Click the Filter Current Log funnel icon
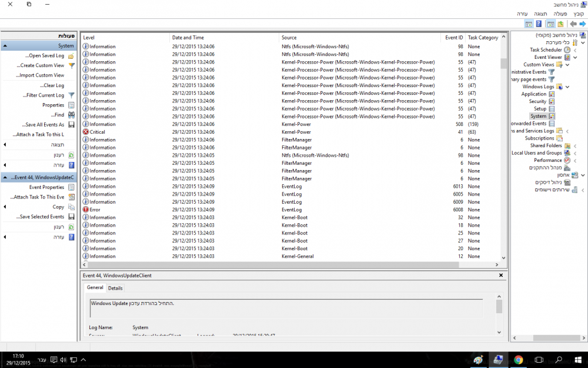 coord(71,95)
